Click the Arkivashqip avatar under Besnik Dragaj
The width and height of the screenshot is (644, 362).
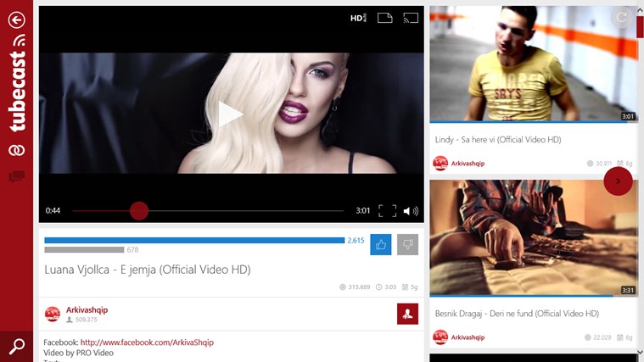440,337
